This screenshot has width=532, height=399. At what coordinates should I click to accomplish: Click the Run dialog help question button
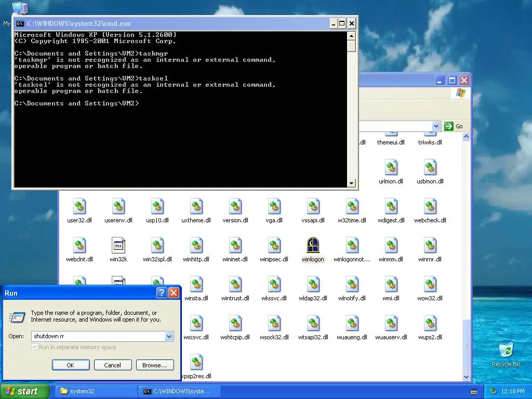[162, 293]
